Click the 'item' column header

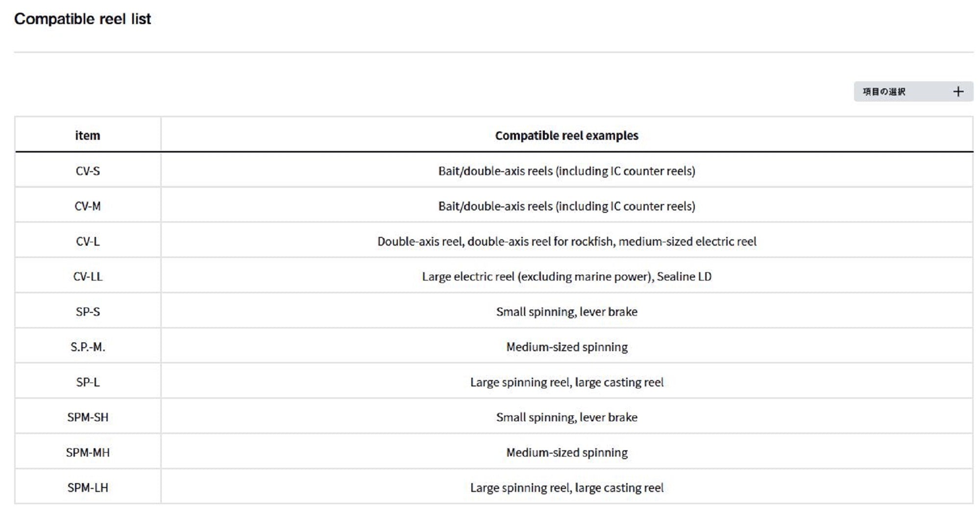88,135
